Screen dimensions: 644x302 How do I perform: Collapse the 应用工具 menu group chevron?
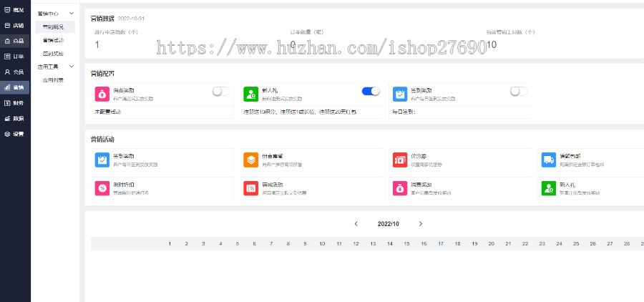click(72, 66)
